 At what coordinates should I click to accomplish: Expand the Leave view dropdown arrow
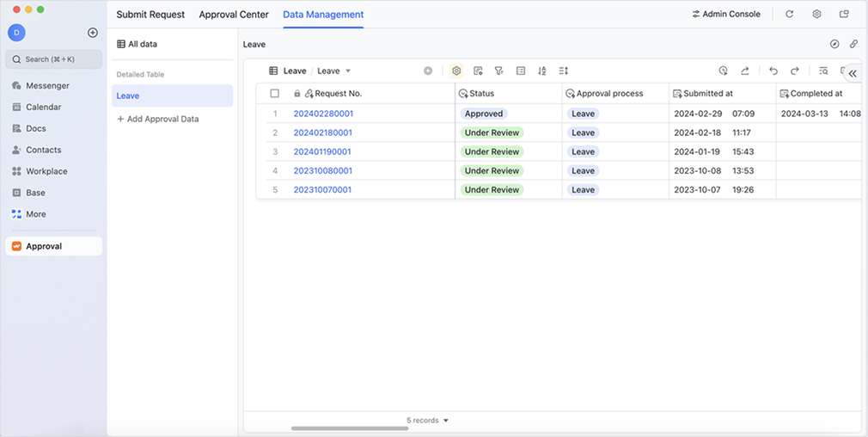click(348, 71)
